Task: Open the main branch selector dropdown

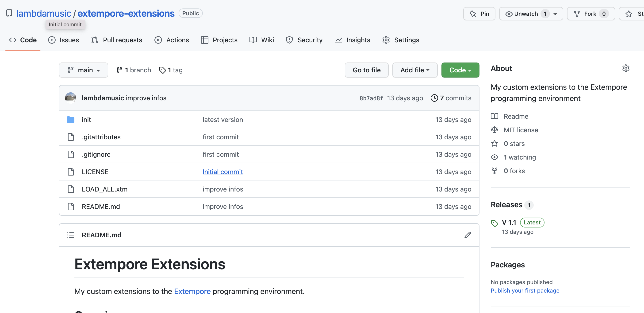Action: click(x=84, y=70)
